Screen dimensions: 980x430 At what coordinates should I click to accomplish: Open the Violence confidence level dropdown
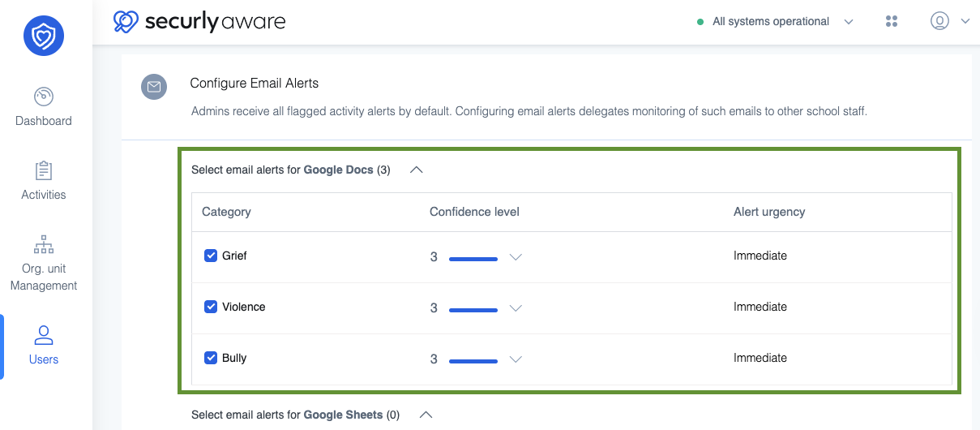[516, 309]
